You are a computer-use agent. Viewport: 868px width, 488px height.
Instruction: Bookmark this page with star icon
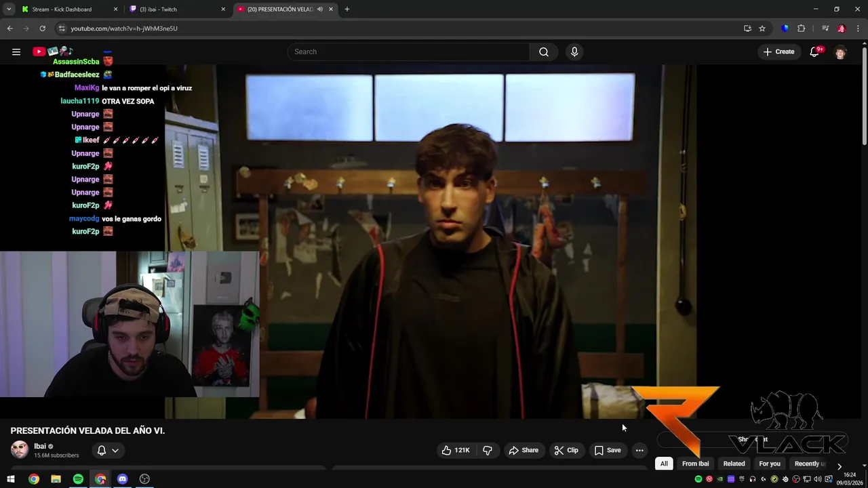[x=762, y=28]
